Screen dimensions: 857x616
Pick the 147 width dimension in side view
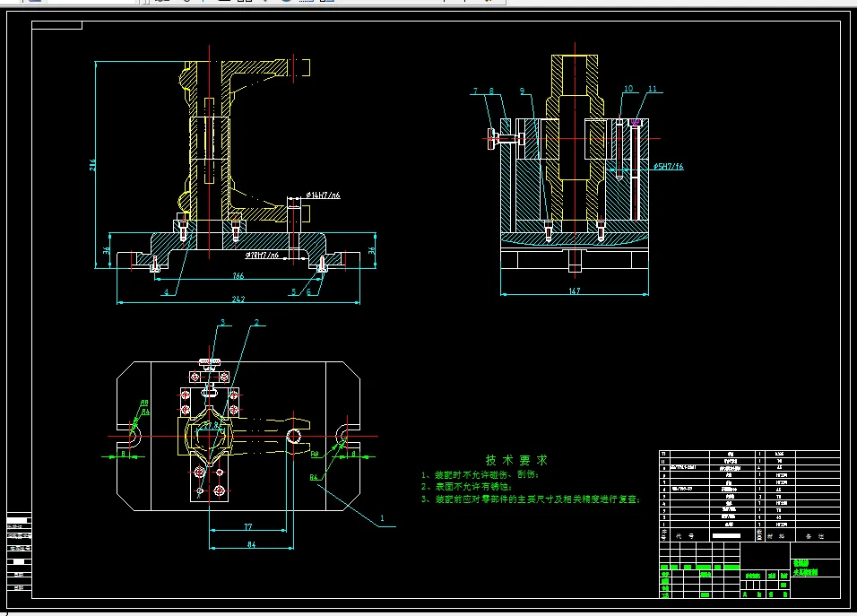click(x=574, y=291)
